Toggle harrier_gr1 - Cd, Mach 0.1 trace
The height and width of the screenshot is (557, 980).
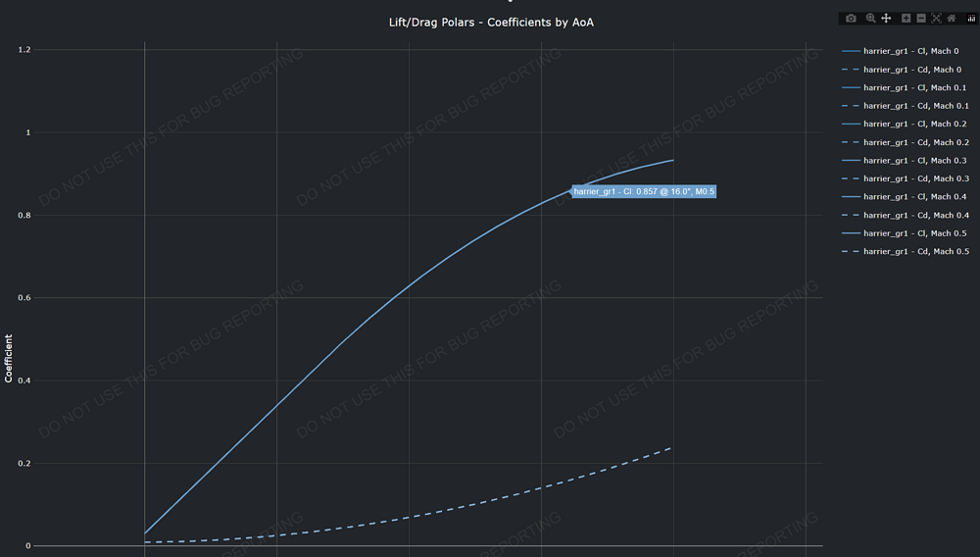(905, 106)
